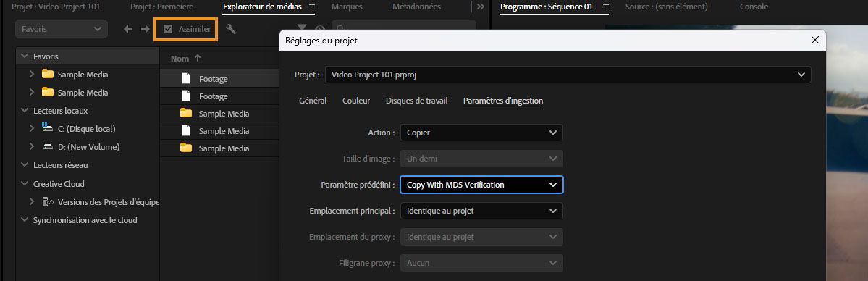
Task: Switch to Source : (sans élément) tab
Action: pyautogui.click(x=666, y=7)
